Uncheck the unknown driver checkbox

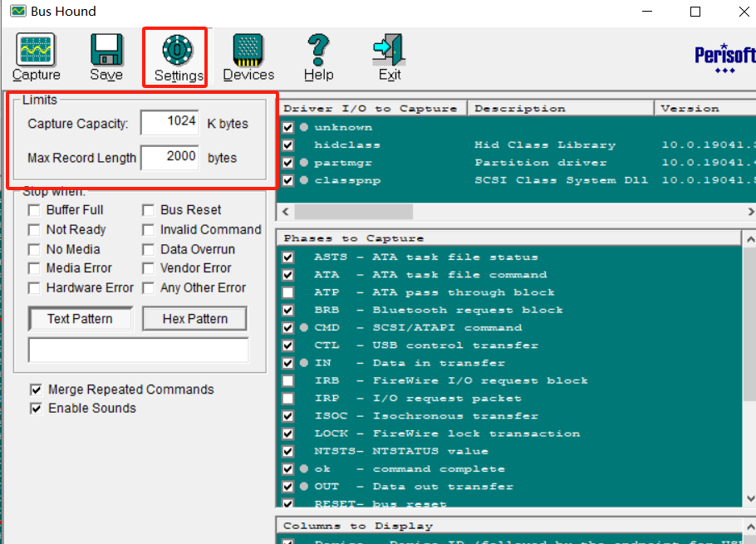coord(287,127)
